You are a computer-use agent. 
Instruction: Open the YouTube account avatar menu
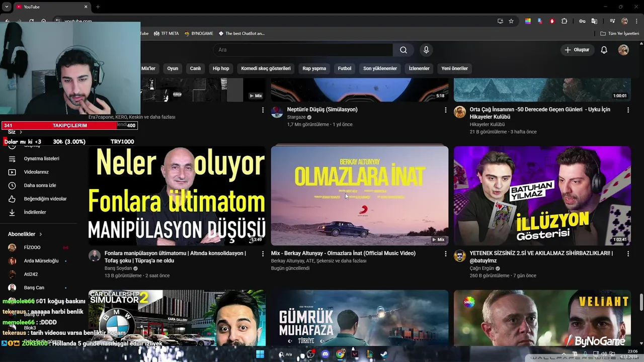click(623, 50)
